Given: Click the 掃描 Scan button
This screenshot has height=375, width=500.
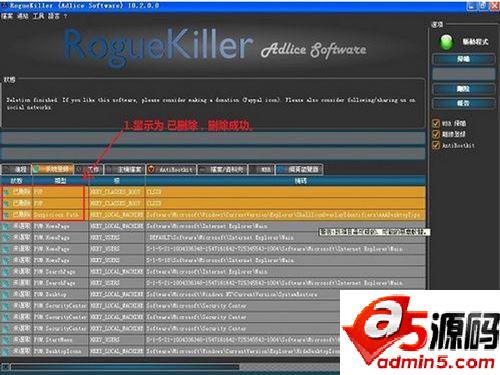Looking at the screenshot, I should (463, 59).
